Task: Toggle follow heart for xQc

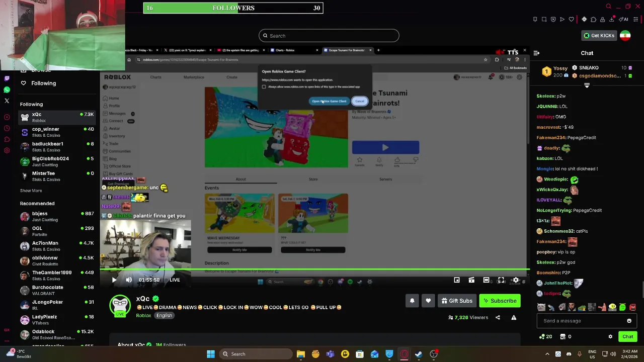Action: point(428,301)
